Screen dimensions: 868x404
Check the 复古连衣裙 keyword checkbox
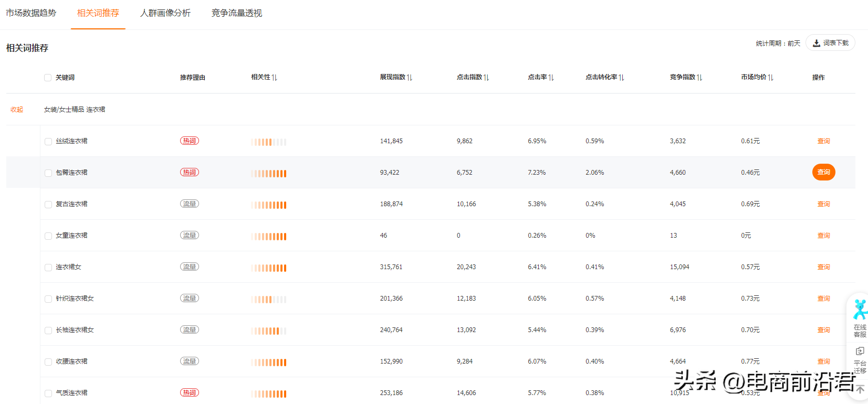click(48, 205)
